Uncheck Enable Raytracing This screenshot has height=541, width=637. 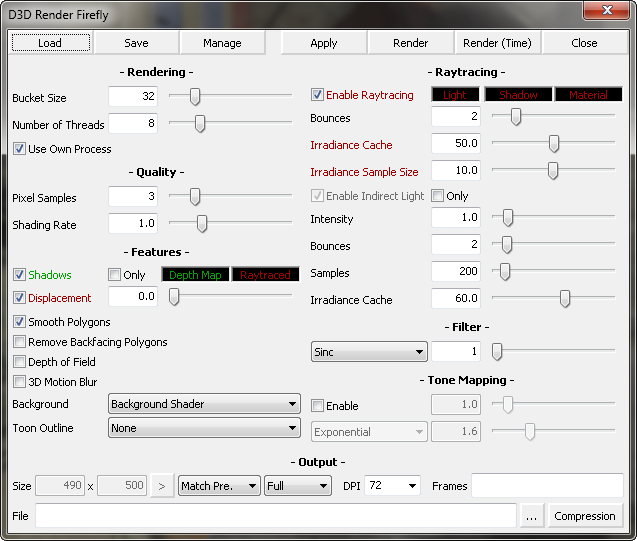coord(318,95)
